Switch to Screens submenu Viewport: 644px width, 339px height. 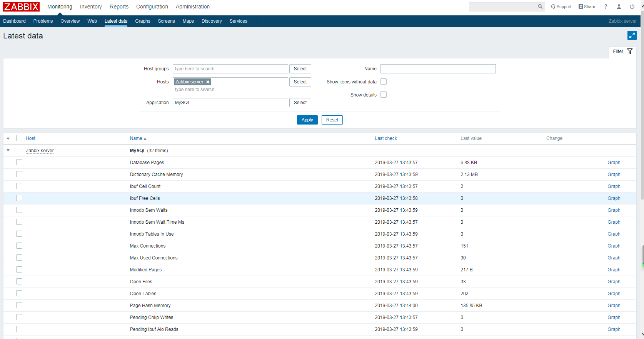[x=166, y=21]
